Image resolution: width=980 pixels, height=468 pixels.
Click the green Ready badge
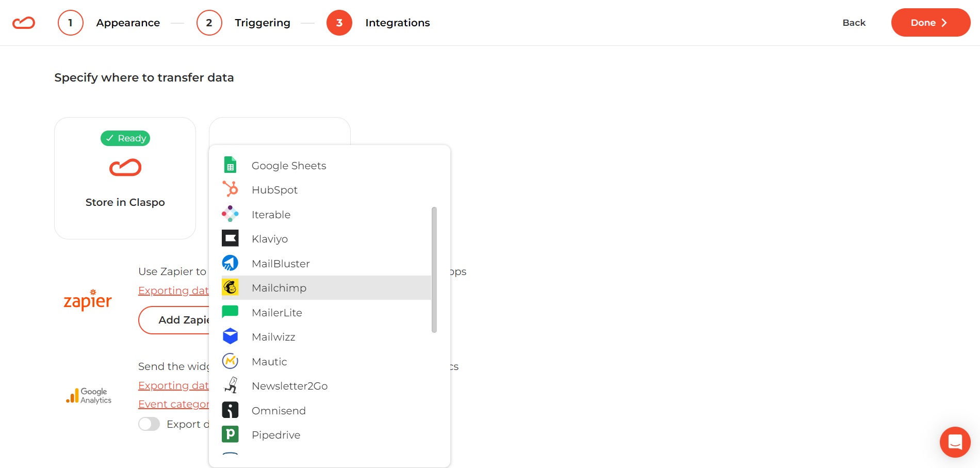point(125,138)
